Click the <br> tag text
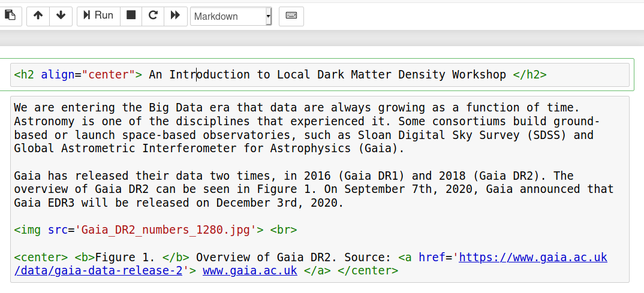Viewport: 644px width, 293px height. [x=284, y=230]
